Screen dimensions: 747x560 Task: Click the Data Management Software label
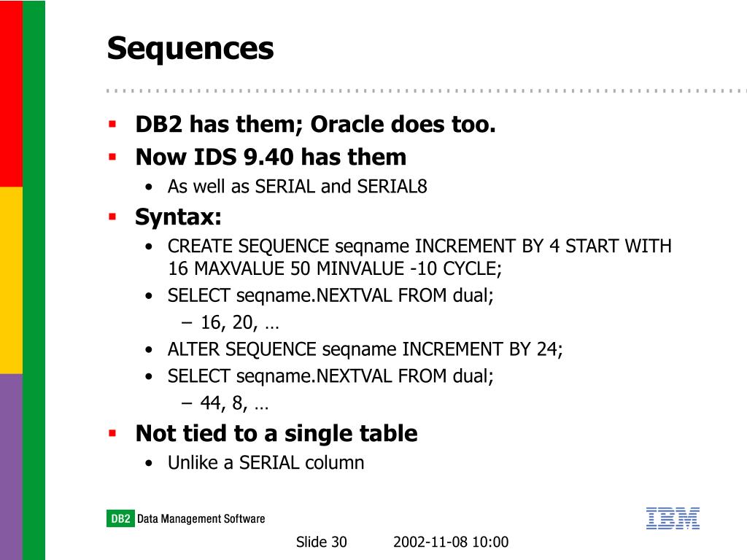pos(201,518)
